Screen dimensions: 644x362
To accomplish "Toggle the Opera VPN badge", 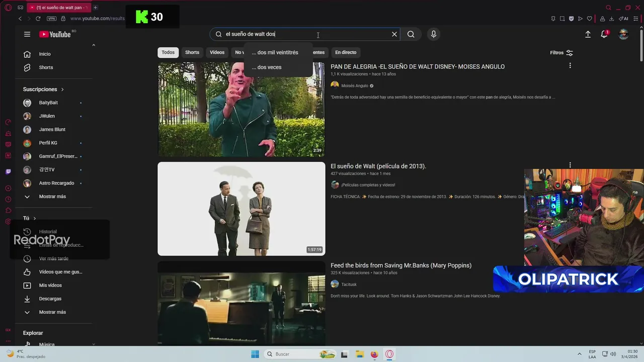I will (x=51, y=19).
